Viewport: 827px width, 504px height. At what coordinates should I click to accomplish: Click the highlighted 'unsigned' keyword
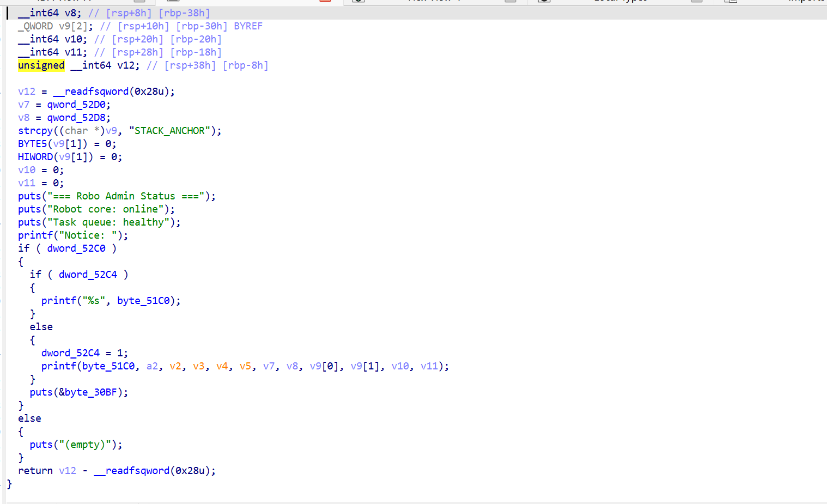[x=41, y=65]
